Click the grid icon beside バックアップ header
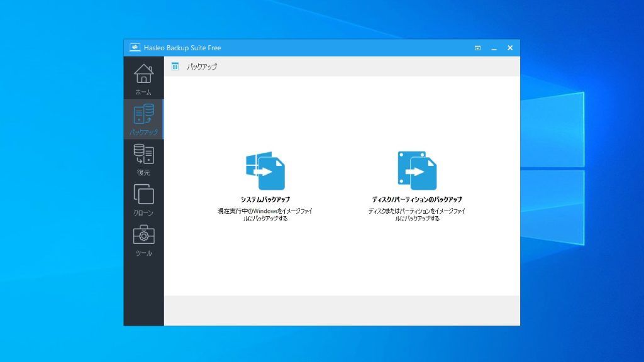This screenshot has height=362, width=644. coord(175,67)
